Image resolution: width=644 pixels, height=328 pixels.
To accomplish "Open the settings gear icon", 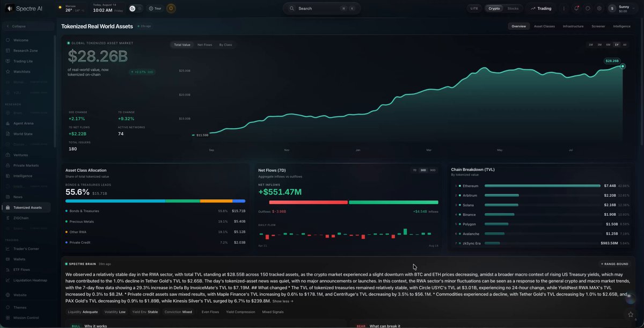I will click(x=599, y=9).
